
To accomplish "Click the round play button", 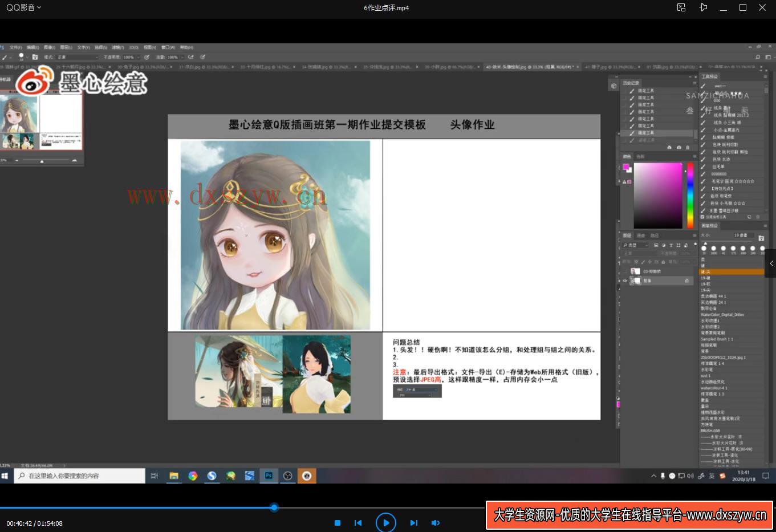I will click(386, 522).
